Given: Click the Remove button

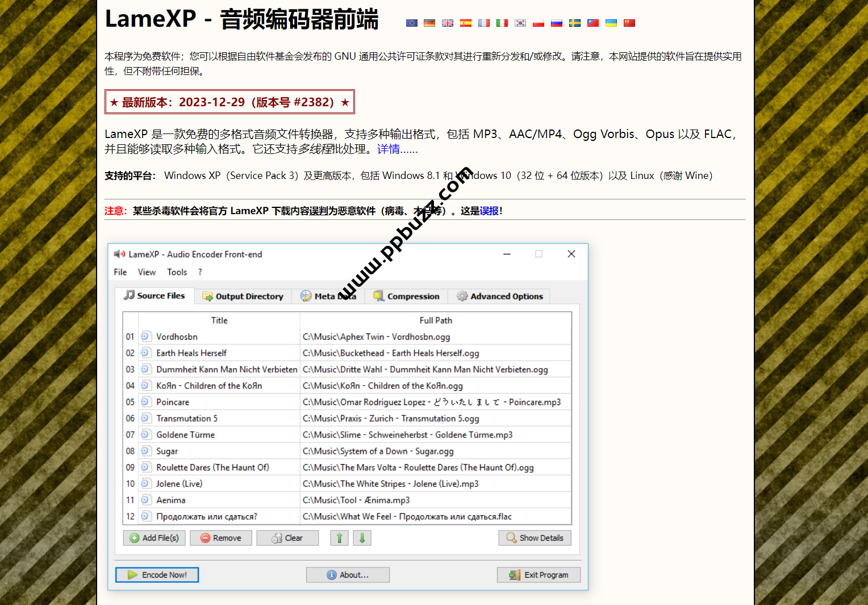Looking at the screenshot, I should pos(221,538).
